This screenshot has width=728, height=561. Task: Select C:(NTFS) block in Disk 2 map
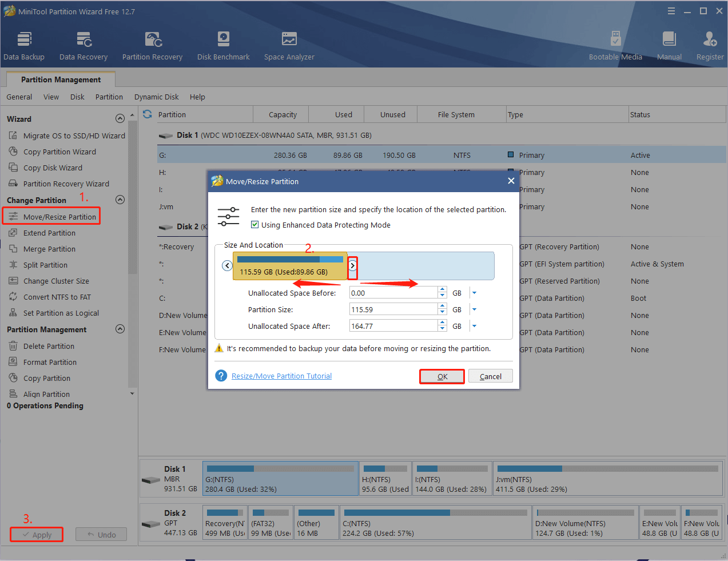435,522
